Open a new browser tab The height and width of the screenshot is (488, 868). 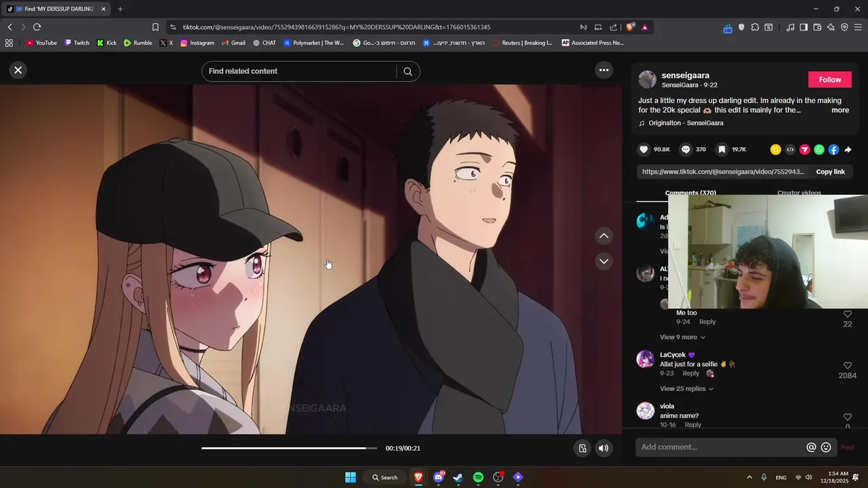coord(120,9)
